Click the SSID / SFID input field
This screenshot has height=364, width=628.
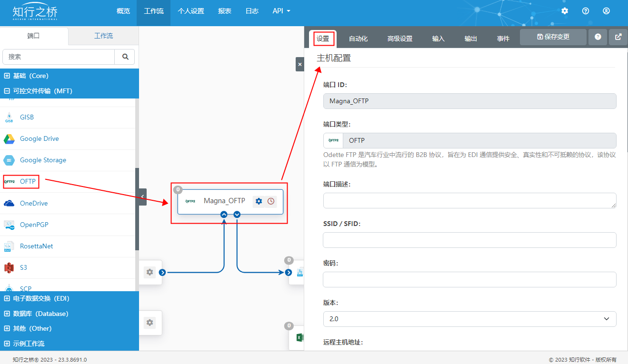pyautogui.click(x=469, y=240)
